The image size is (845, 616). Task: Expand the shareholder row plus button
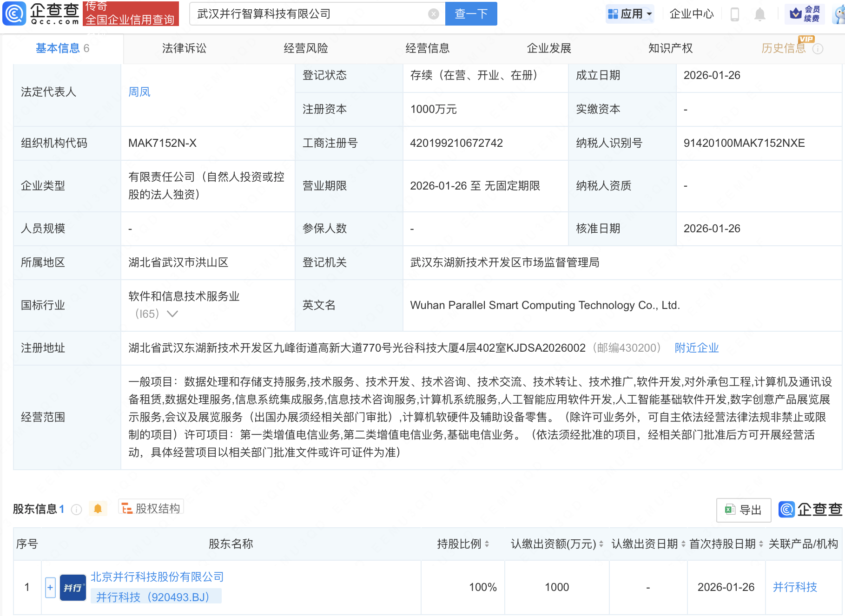coord(50,588)
